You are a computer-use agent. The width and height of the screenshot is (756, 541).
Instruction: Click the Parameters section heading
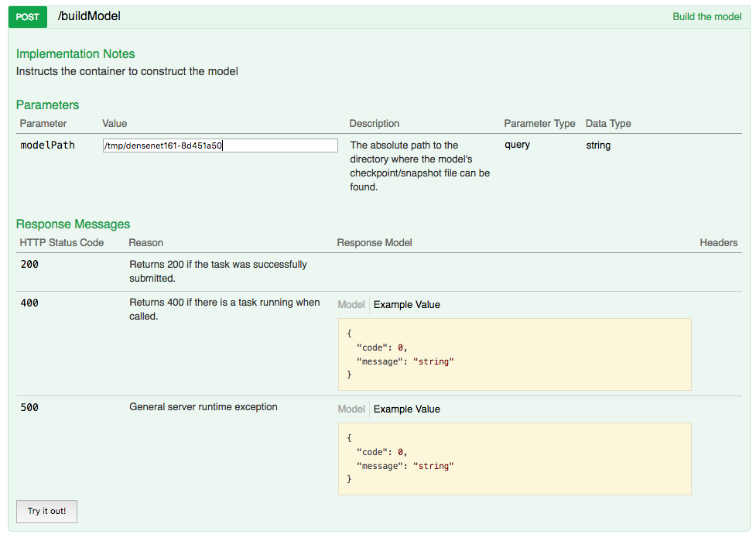pyautogui.click(x=47, y=104)
